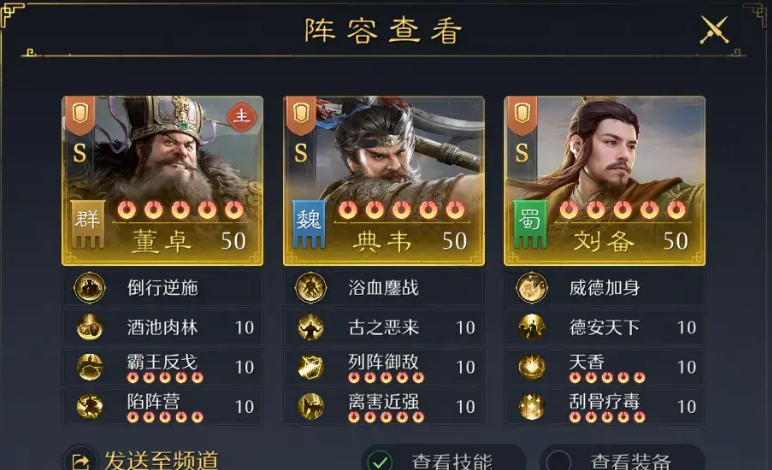Screen dimensions: 772x470
Task: Select the 列阵御敌 skill row
Action: tap(384, 367)
